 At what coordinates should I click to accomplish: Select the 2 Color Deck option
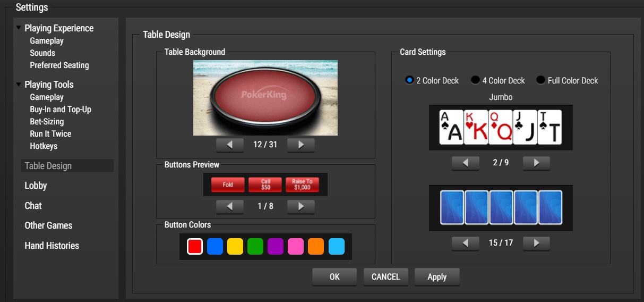click(x=409, y=80)
